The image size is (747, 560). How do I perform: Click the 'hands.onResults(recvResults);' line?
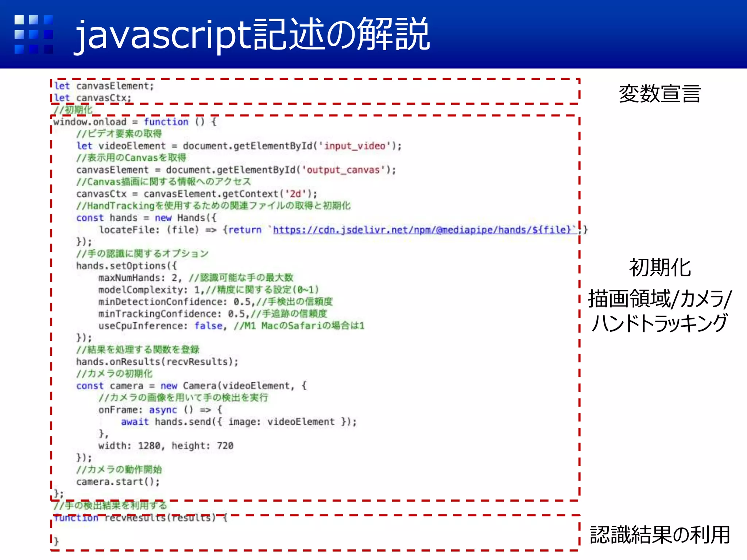point(157,362)
